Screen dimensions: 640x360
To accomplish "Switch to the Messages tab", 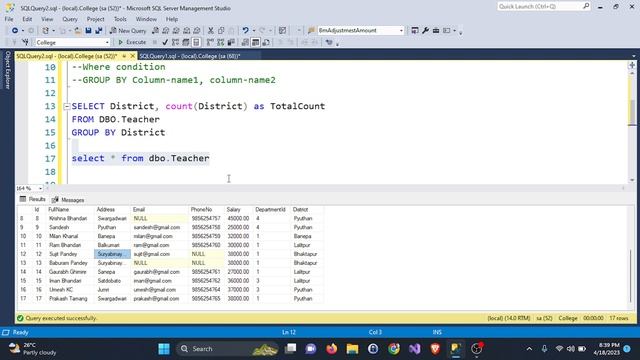I will pyautogui.click(x=68, y=200).
